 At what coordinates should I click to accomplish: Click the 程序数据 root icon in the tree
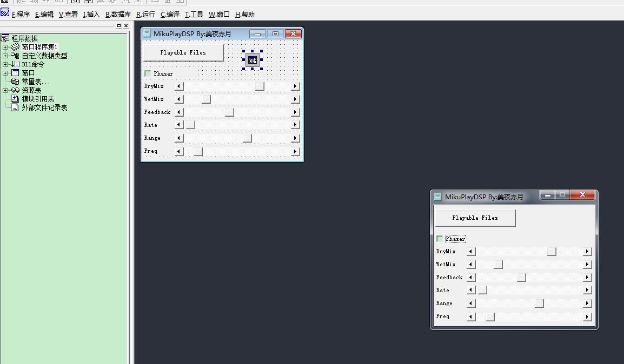(x=5, y=38)
